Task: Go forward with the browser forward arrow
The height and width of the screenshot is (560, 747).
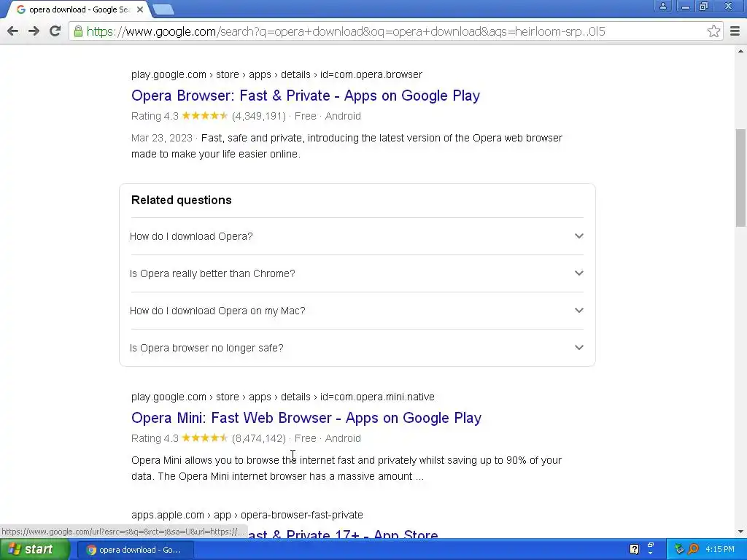Action: pos(34,31)
